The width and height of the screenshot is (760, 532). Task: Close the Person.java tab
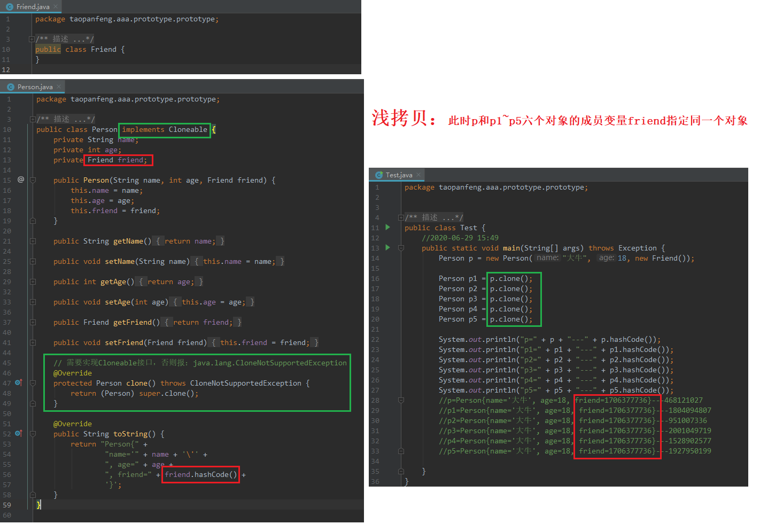point(59,87)
